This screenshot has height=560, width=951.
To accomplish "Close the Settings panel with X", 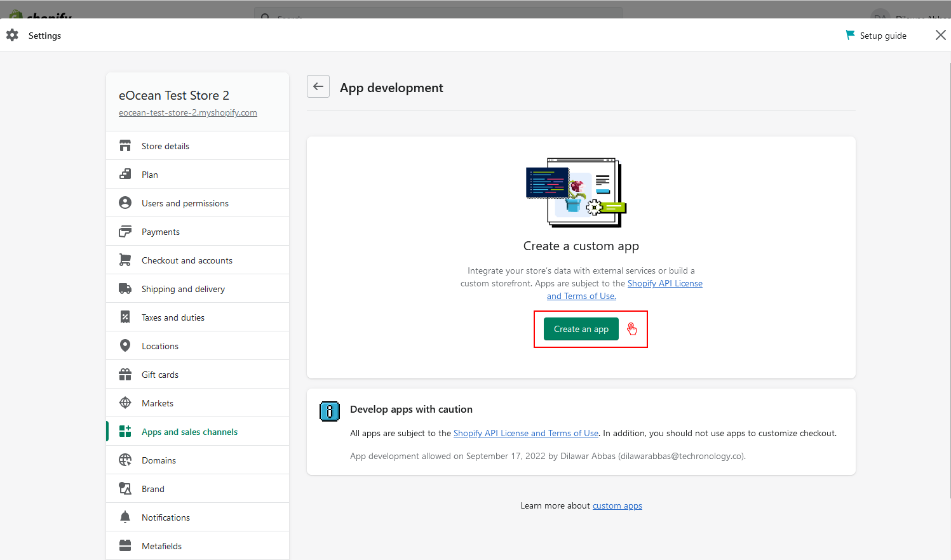I will [940, 36].
